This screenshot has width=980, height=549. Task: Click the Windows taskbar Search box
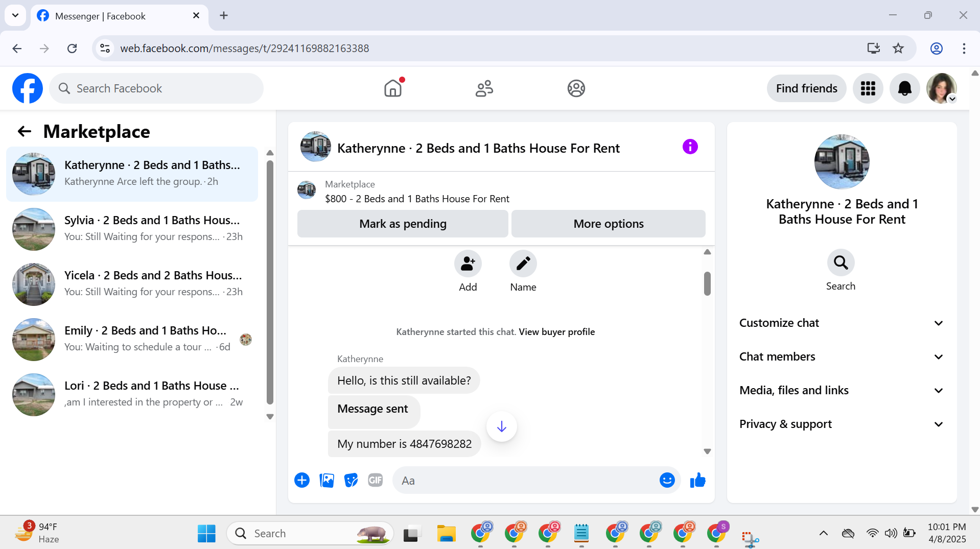[310, 533]
